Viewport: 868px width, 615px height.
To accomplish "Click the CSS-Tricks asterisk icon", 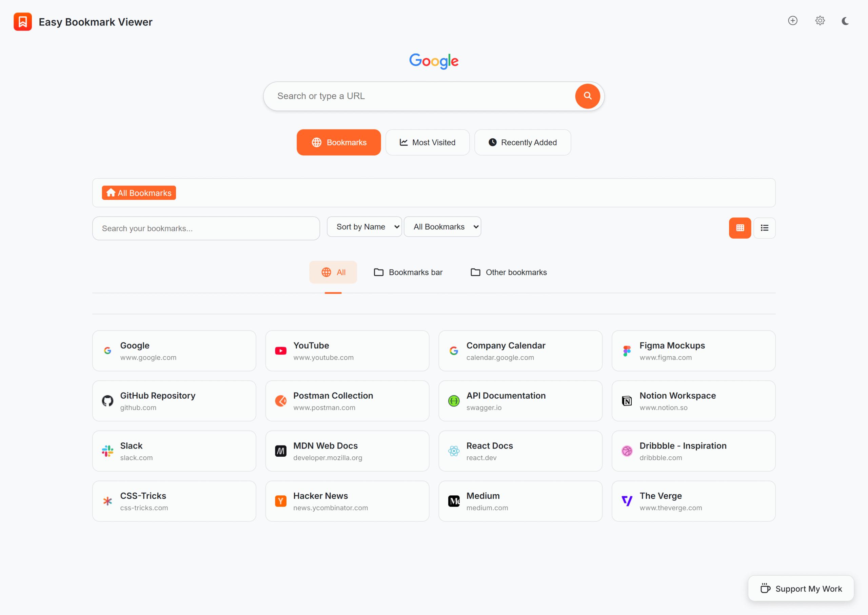I will click(107, 501).
